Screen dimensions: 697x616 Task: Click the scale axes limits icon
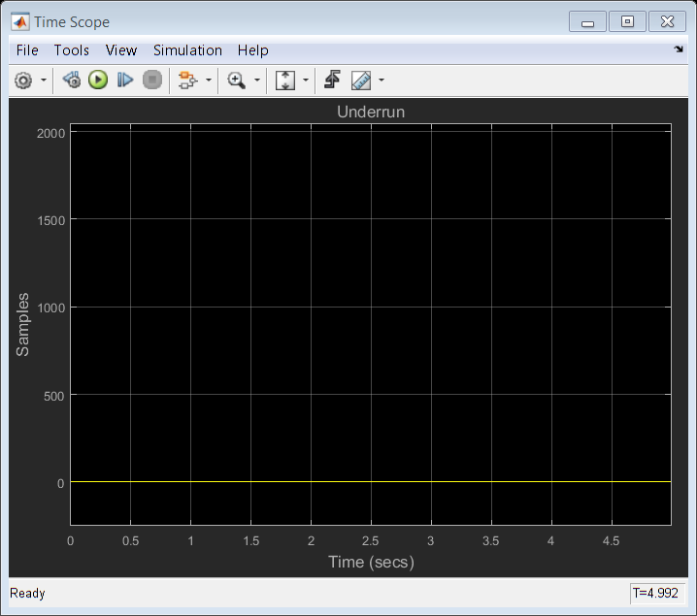[285, 81]
